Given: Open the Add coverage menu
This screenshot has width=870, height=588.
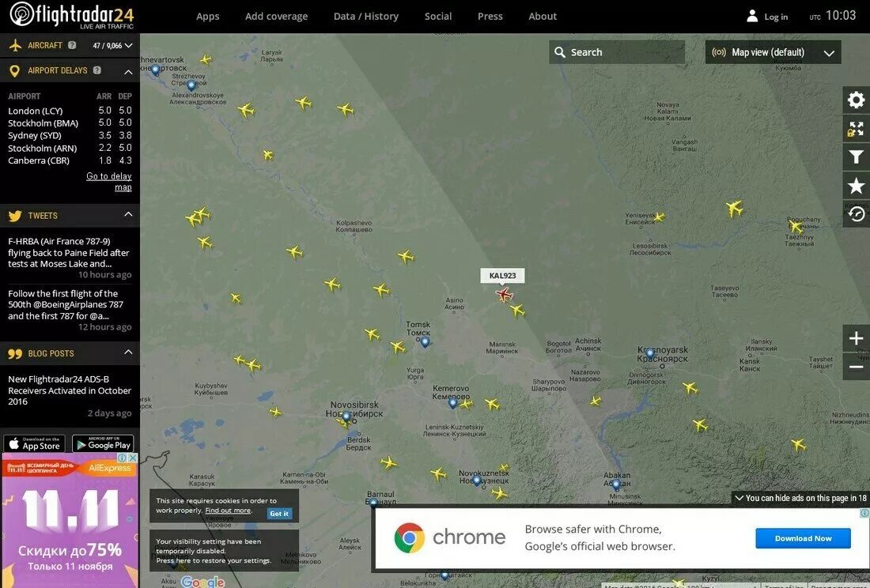Looking at the screenshot, I should tap(276, 16).
